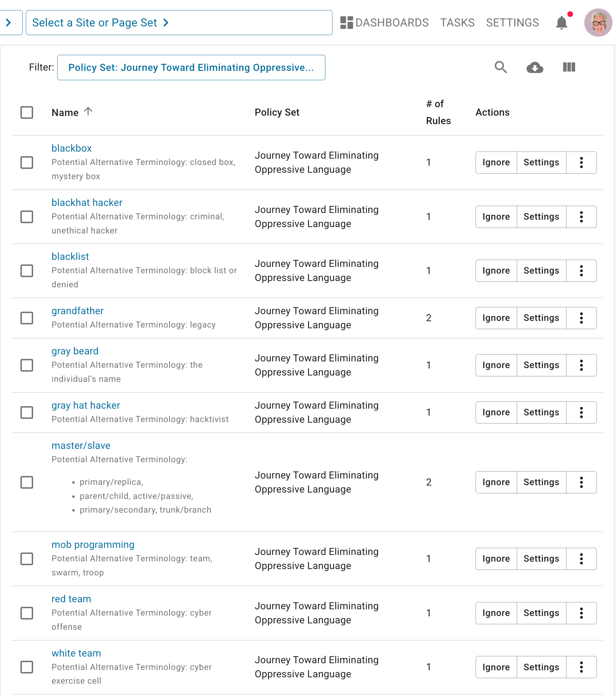Open the grandfather term link
616x696 pixels.
[78, 311]
